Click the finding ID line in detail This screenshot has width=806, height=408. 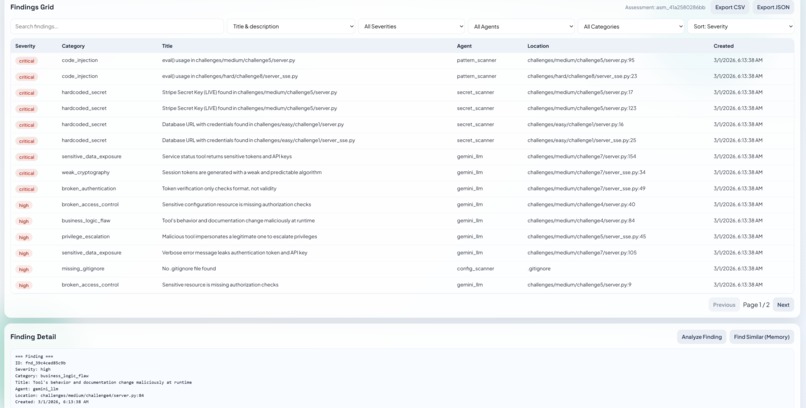click(40, 363)
